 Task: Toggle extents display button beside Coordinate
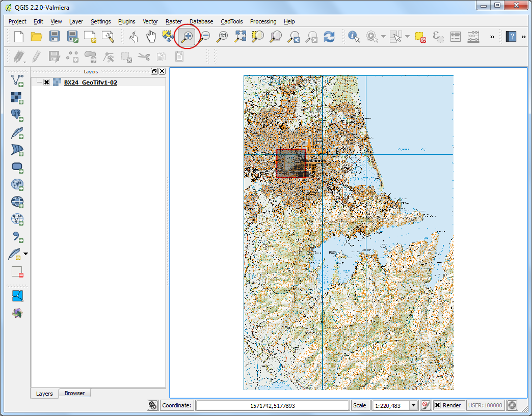152,405
